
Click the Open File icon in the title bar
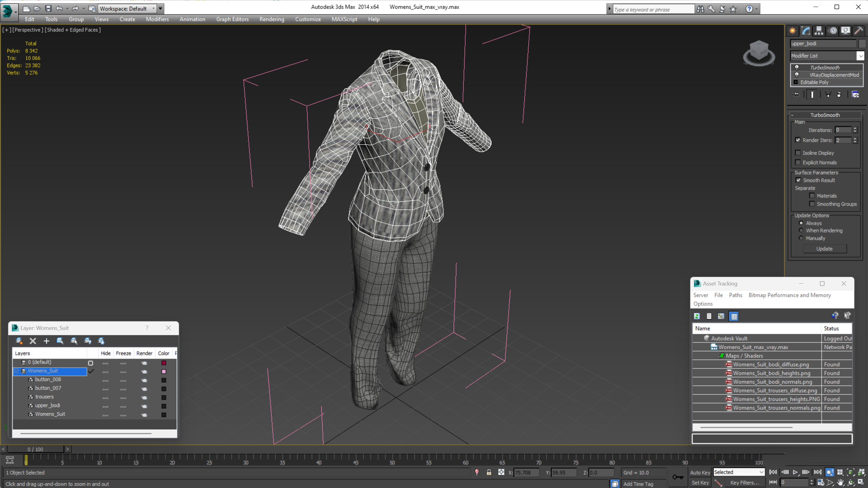(x=37, y=9)
